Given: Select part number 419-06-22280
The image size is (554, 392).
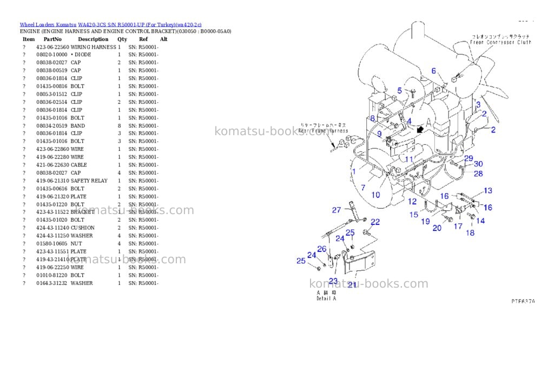Looking at the screenshot, I should click(x=52, y=157).
